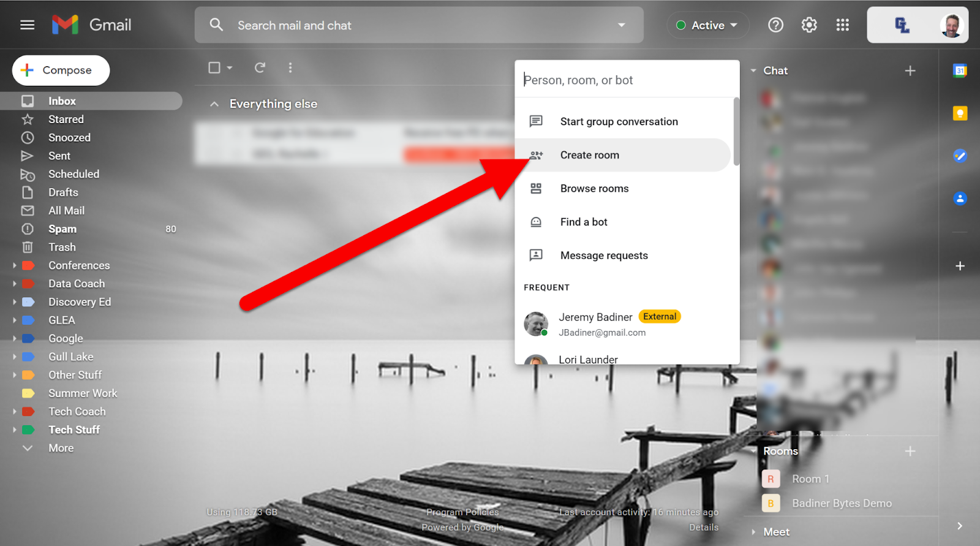Click the search magnifier icon
The height and width of the screenshot is (546, 980).
(216, 25)
